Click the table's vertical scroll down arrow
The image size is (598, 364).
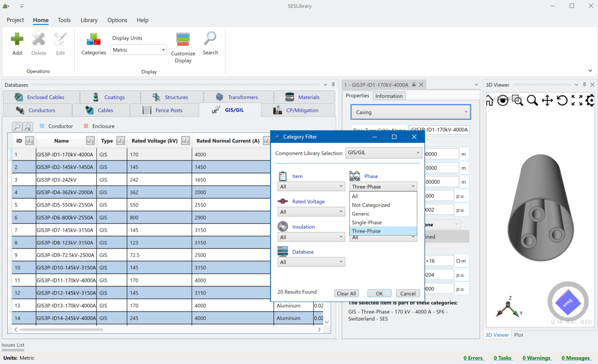click(327, 322)
